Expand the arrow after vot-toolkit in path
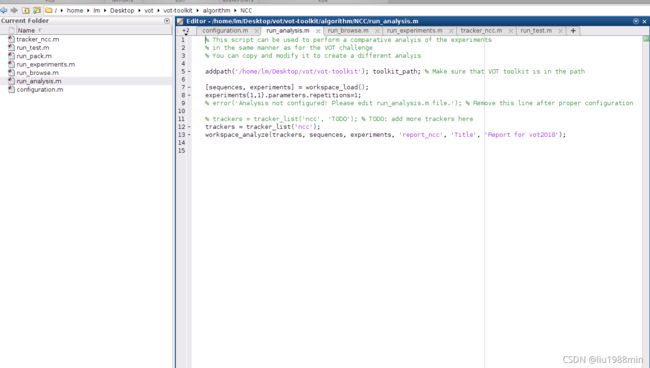This screenshot has height=368, width=650. tap(197, 10)
